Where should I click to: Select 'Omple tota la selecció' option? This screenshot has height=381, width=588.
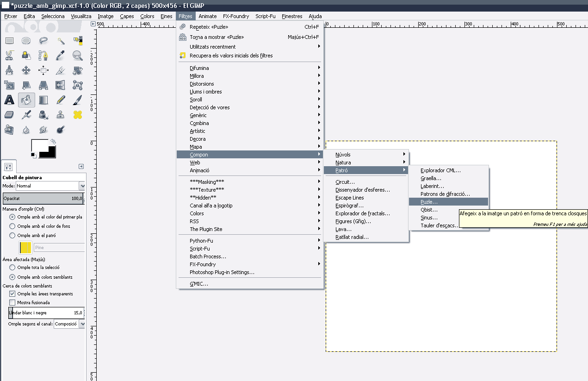pyautogui.click(x=12, y=268)
